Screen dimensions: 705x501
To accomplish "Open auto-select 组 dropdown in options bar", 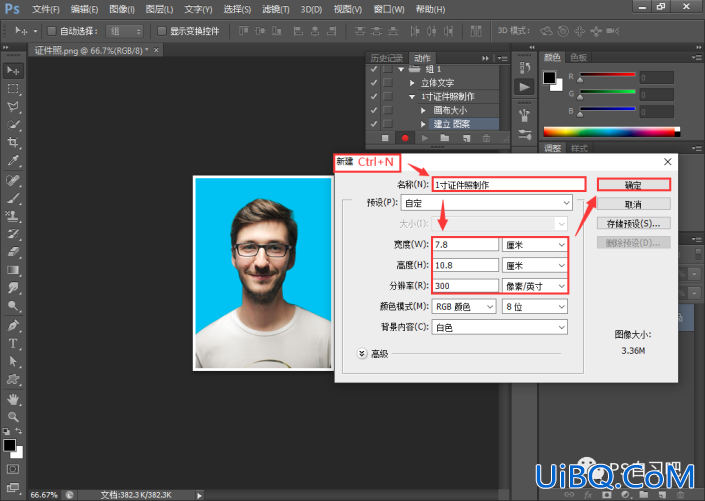I will [x=125, y=31].
